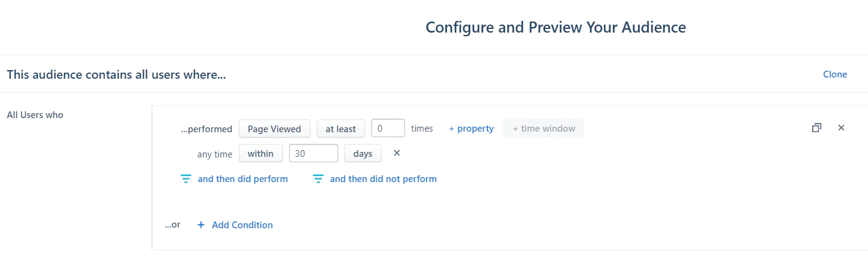The image size is (868, 262).
Task: Delete the within 30 days time window
Action: [x=397, y=153]
